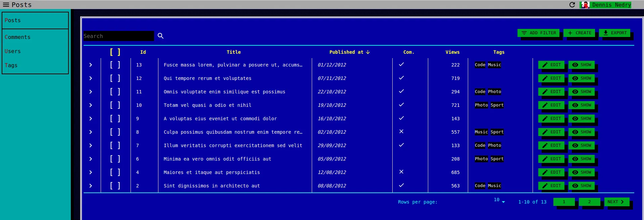Screen dimensions: 644x220
Task: Click the Search input field
Action: [118, 36]
